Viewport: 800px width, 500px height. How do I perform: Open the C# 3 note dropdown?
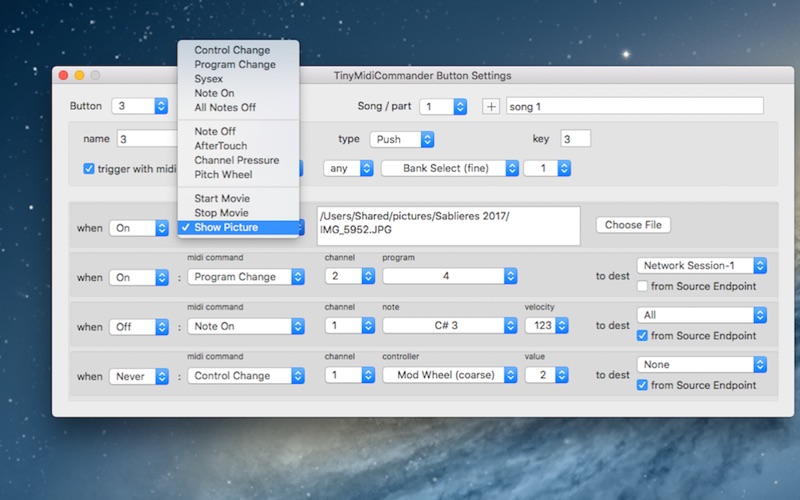(450, 326)
